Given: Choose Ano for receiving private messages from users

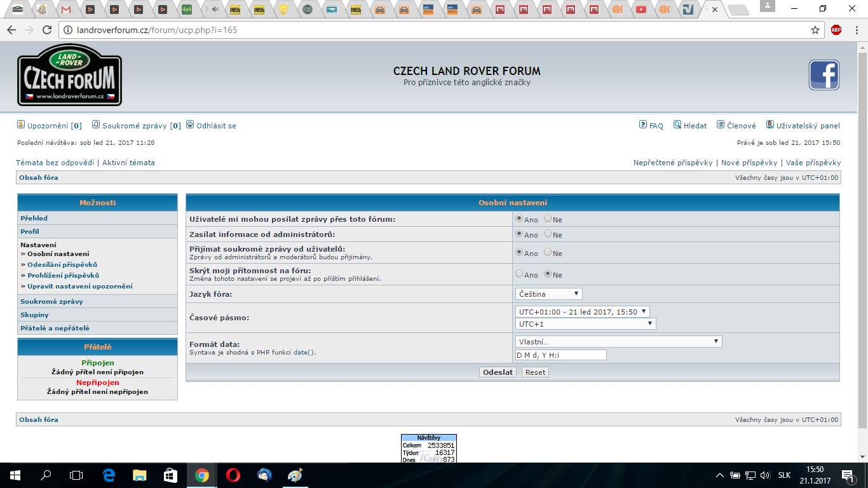Looking at the screenshot, I should (519, 252).
